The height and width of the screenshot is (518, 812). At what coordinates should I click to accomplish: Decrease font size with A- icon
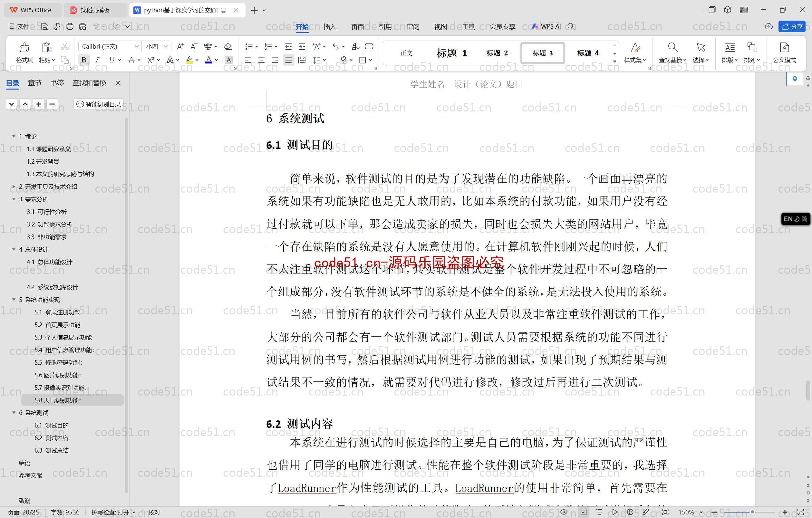coord(194,46)
